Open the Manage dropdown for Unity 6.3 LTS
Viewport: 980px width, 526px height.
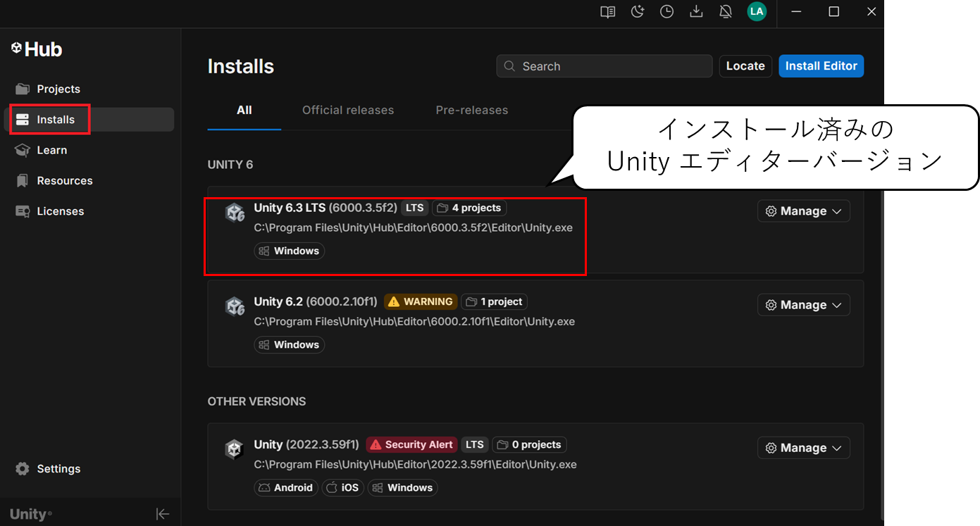click(803, 211)
